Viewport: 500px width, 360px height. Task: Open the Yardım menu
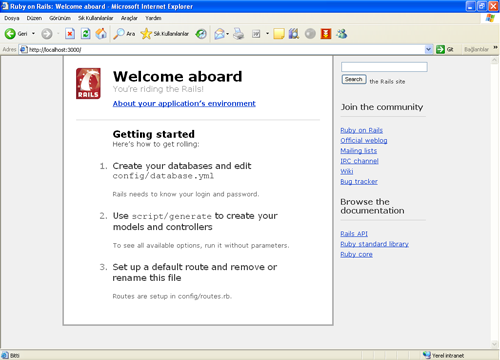point(153,18)
